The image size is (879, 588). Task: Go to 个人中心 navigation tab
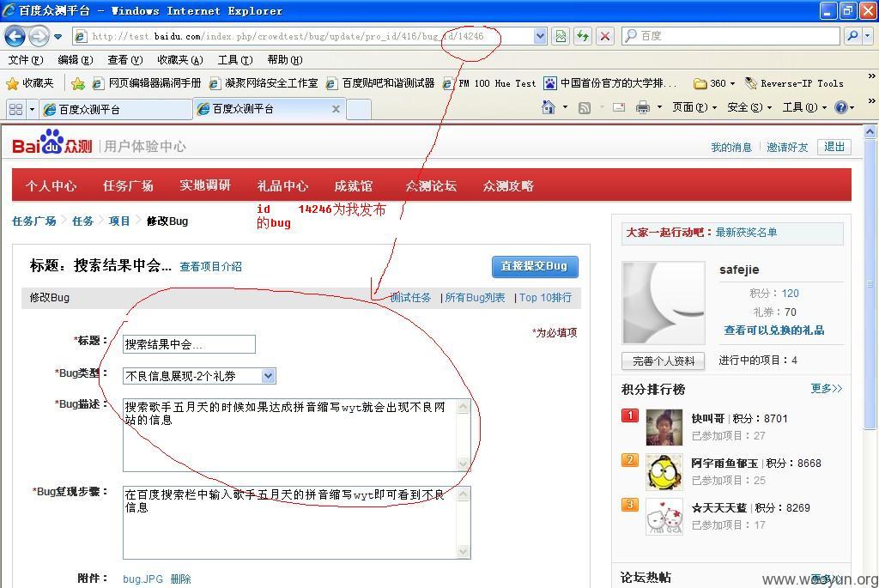coord(51,185)
